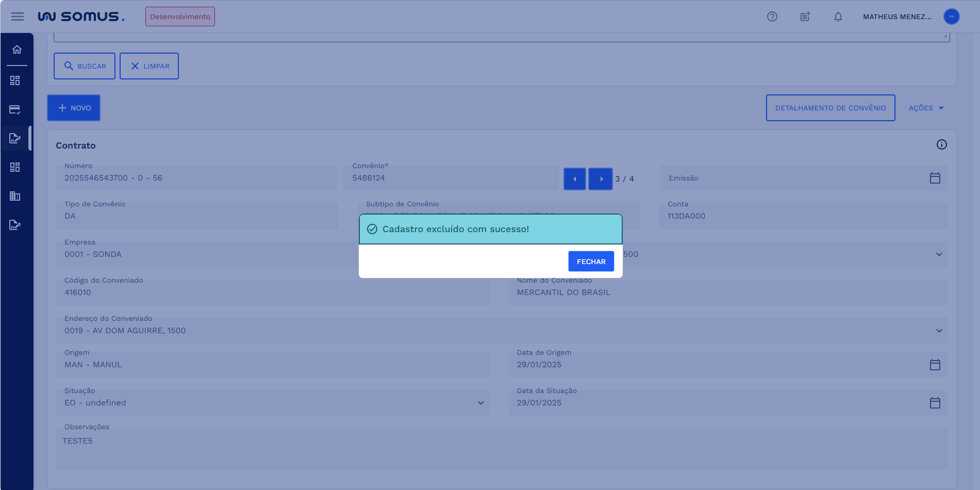Go to next convênio record
The image size is (980, 490).
(x=601, y=179)
